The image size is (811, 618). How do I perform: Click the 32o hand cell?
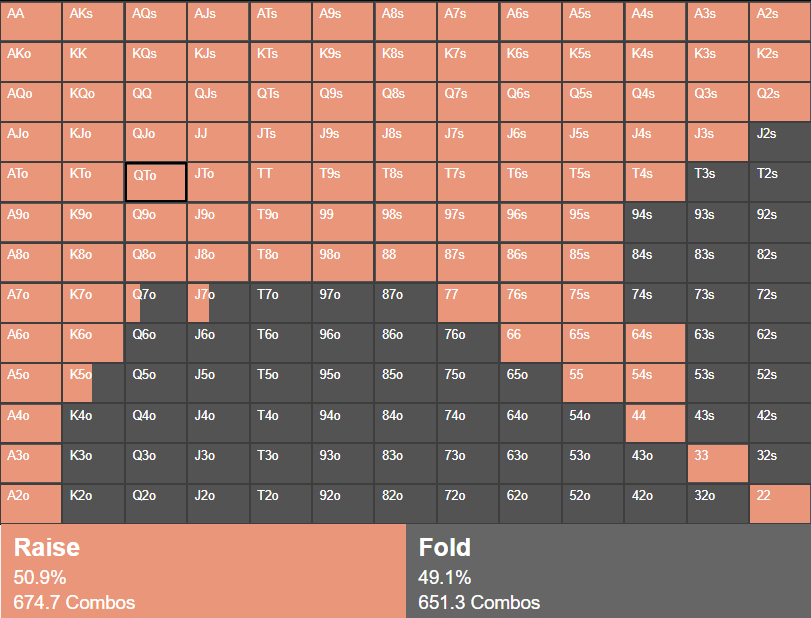[x=717, y=503]
